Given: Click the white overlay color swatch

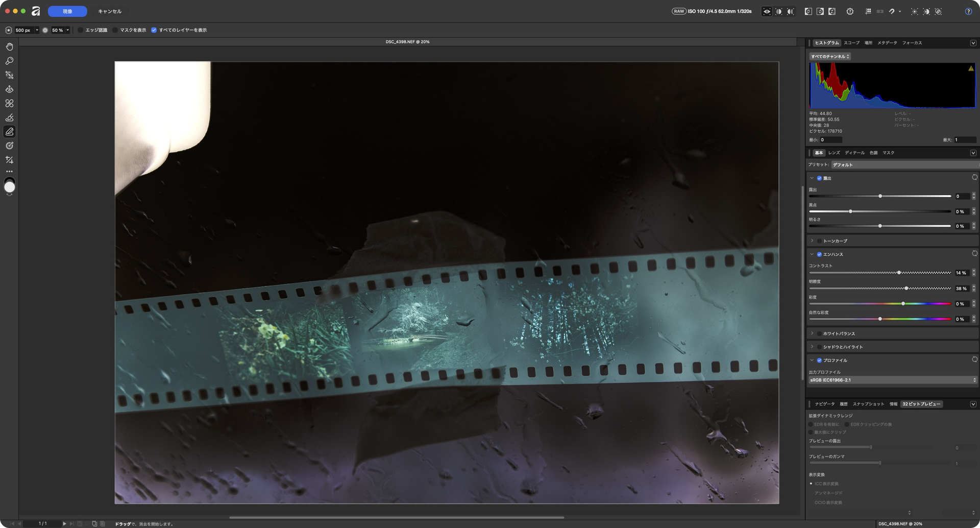Looking at the screenshot, I should click(x=9, y=187).
